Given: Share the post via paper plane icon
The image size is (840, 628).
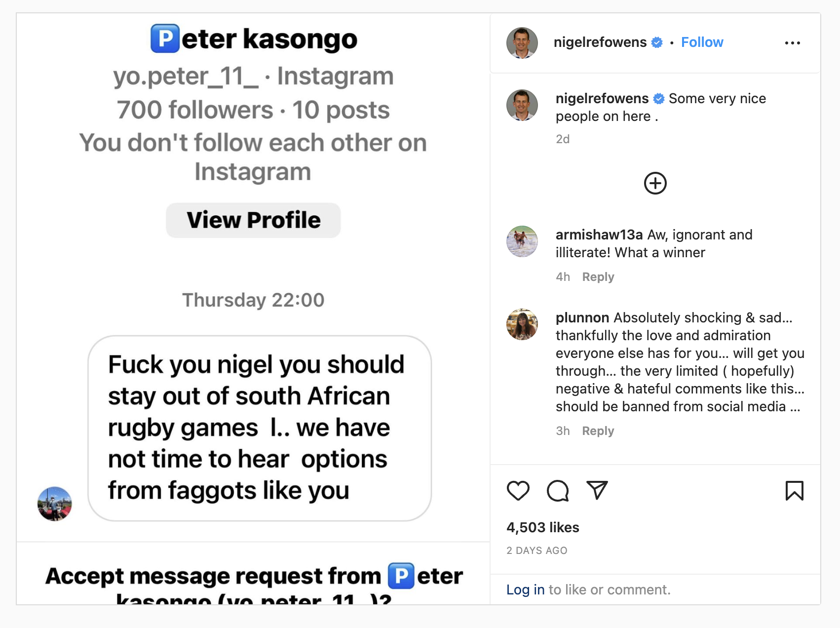Looking at the screenshot, I should point(597,490).
